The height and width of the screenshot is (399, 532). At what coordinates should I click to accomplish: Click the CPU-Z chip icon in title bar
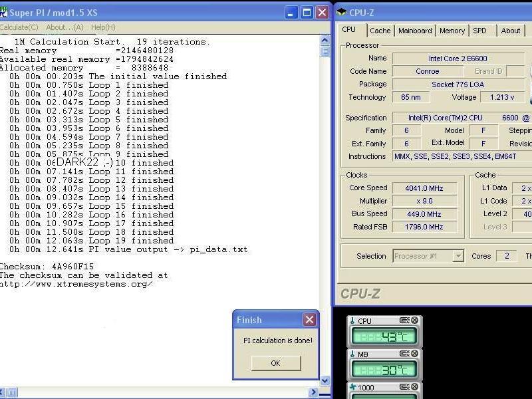click(x=341, y=13)
